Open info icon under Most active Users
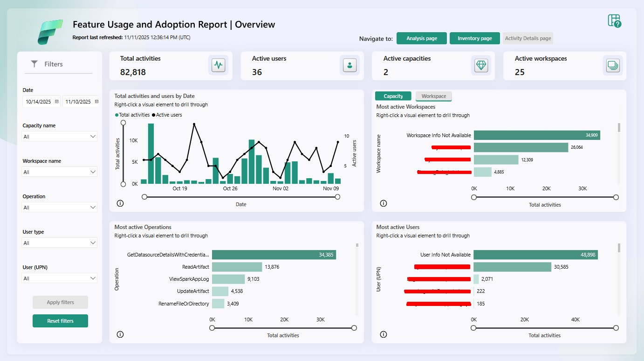This screenshot has height=361, width=644. (384, 334)
